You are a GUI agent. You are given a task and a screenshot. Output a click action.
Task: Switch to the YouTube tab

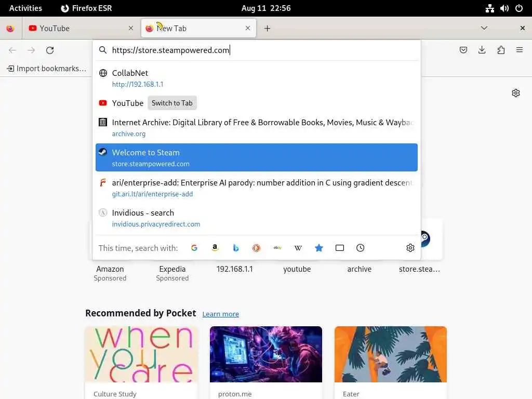pyautogui.click(x=81, y=29)
